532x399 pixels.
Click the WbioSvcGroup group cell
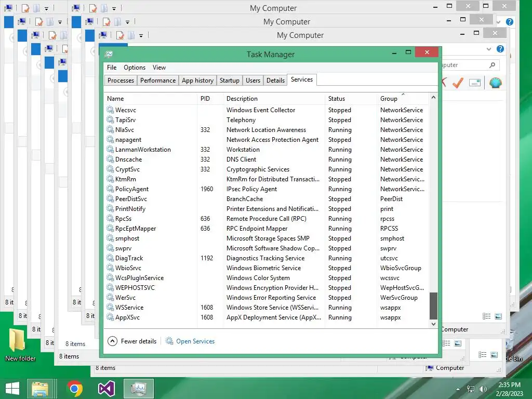(x=401, y=268)
